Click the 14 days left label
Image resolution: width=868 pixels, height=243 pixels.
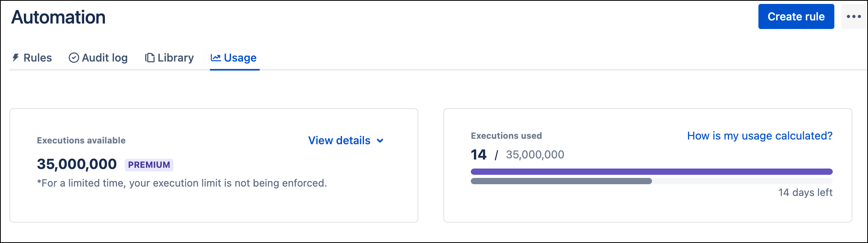[805, 192]
